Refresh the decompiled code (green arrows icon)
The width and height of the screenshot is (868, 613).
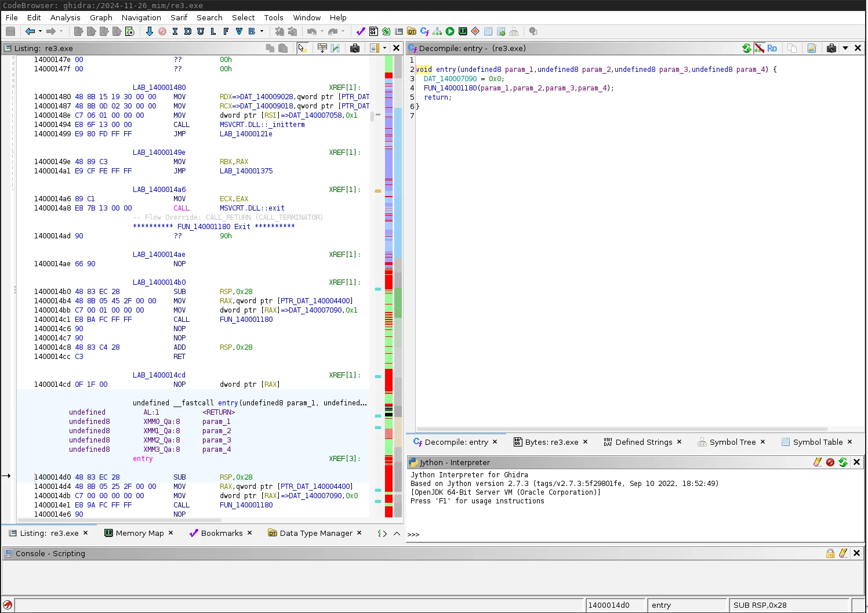tap(747, 48)
